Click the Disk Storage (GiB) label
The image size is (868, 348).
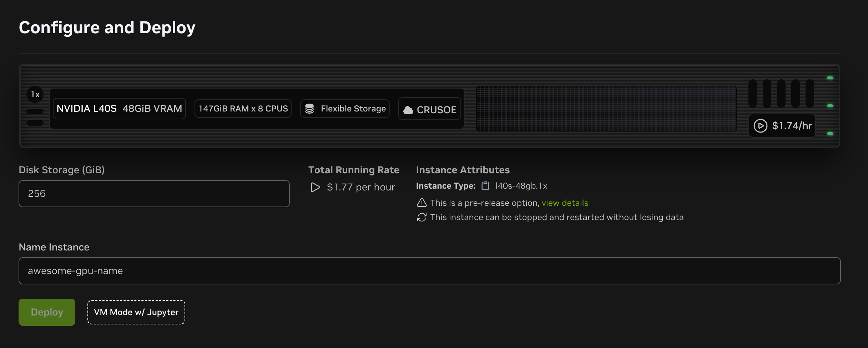[x=61, y=170]
